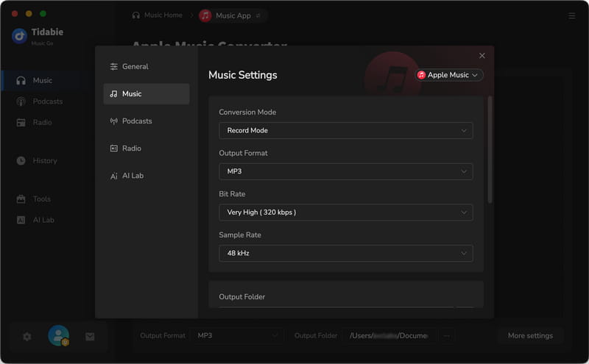Open settings via bottom gear icon
Image resolution: width=589 pixels, height=364 pixels.
tap(27, 337)
